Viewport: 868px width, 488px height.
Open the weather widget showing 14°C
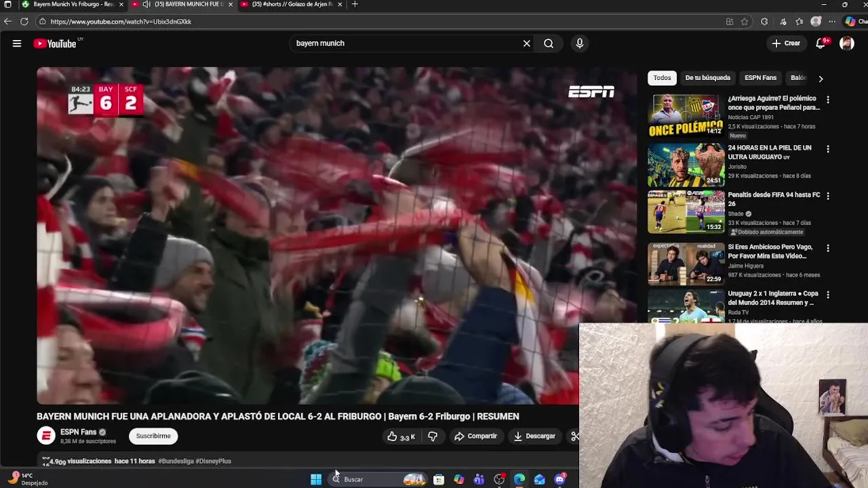click(28, 479)
